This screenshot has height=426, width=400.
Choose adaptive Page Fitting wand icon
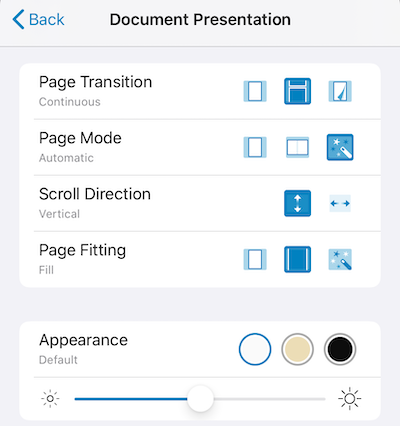click(340, 259)
